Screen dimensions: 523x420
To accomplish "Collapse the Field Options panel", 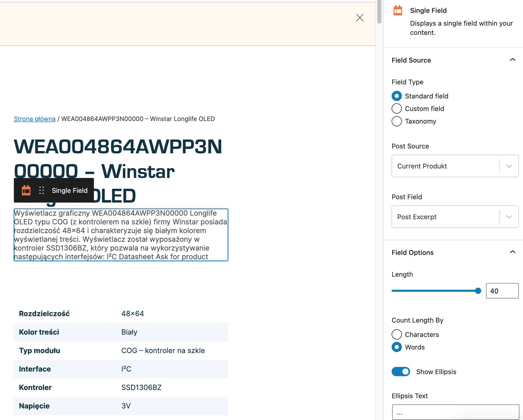I will click(512, 252).
